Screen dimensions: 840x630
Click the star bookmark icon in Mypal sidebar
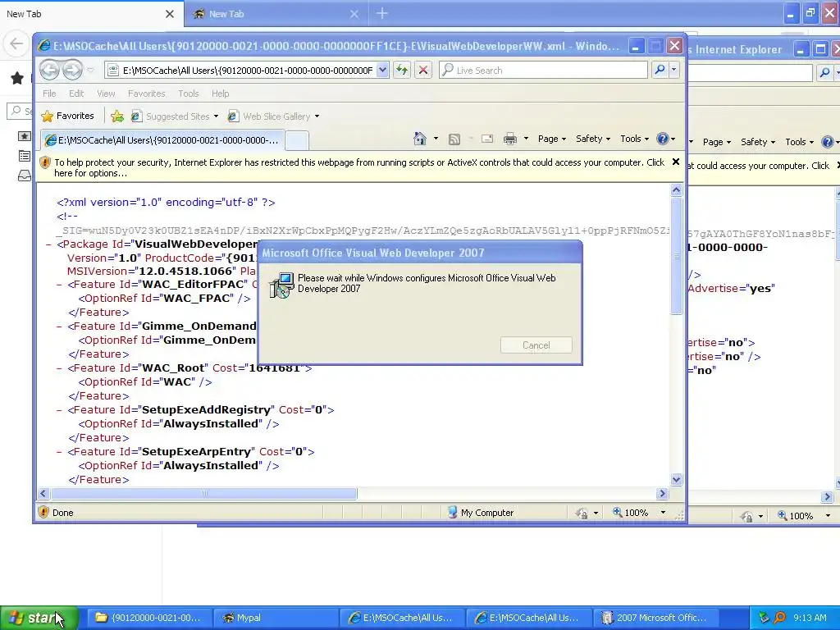click(17, 78)
